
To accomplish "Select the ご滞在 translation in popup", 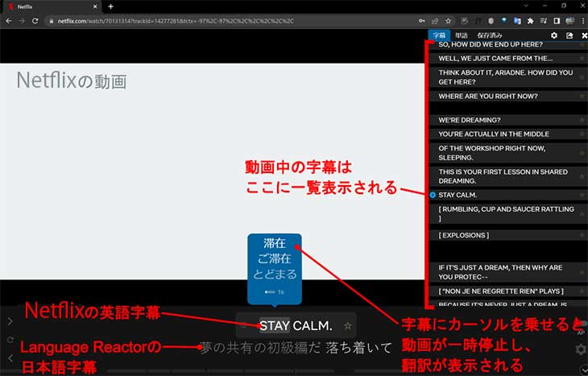I will click(275, 258).
